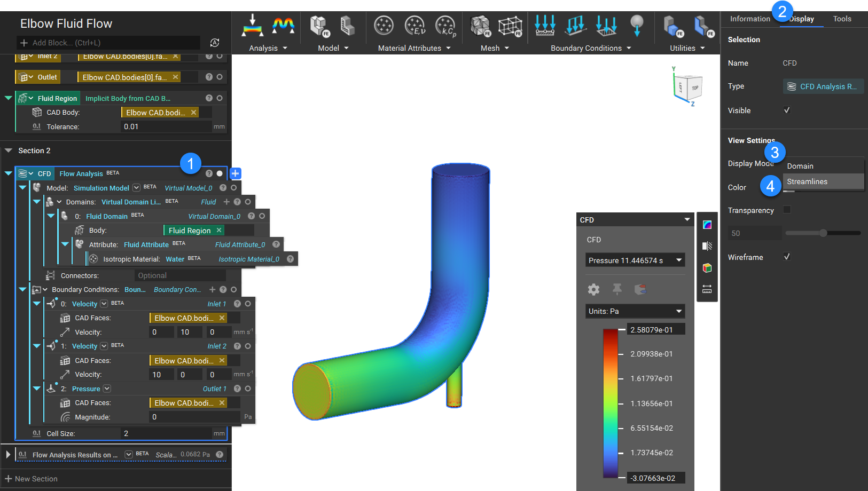
Task: Click the wireframe FE mesh icon
Action: coord(510,26)
